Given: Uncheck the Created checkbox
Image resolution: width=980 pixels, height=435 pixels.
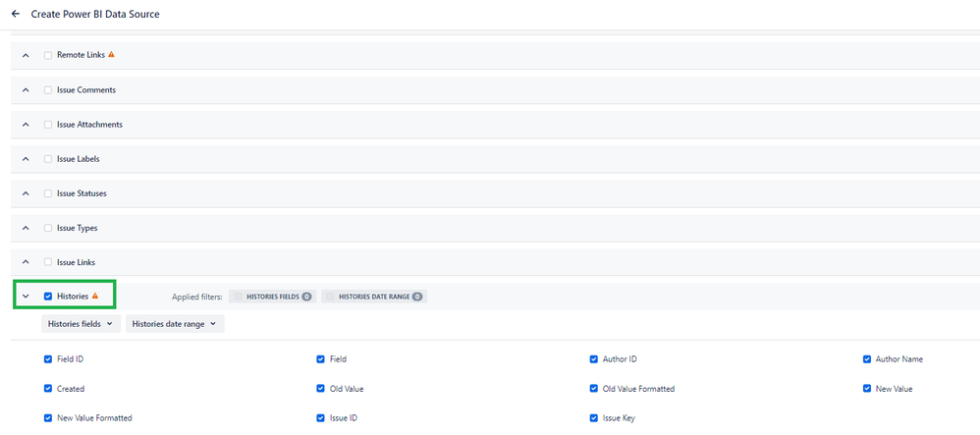Looking at the screenshot, I should pos(48,388).
